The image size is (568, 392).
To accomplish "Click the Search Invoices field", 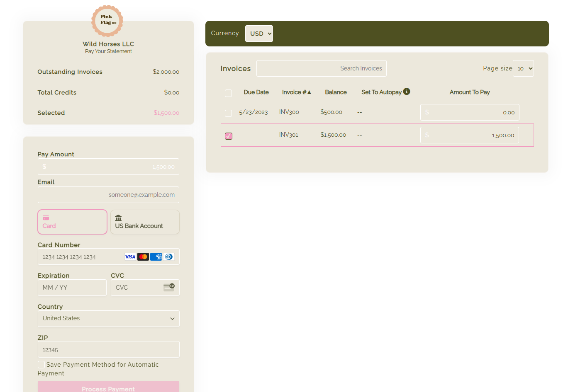I will click(x=321, y=68).
